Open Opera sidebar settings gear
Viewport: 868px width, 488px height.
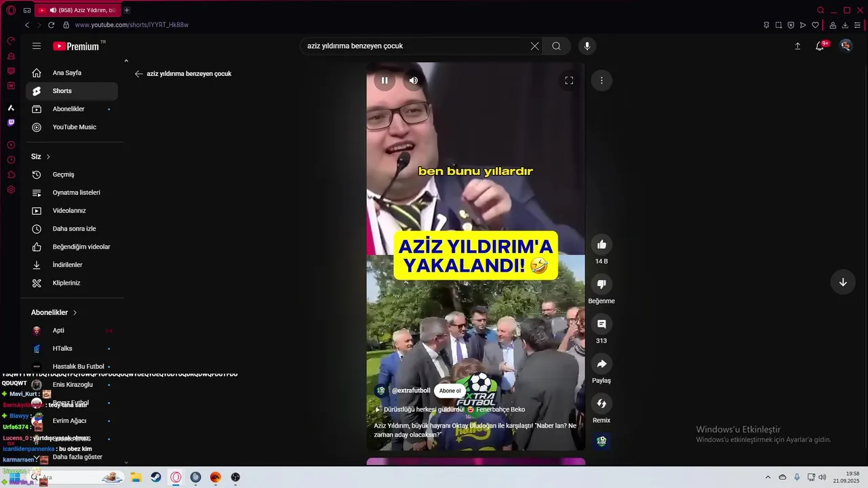(x=11, y=190)
